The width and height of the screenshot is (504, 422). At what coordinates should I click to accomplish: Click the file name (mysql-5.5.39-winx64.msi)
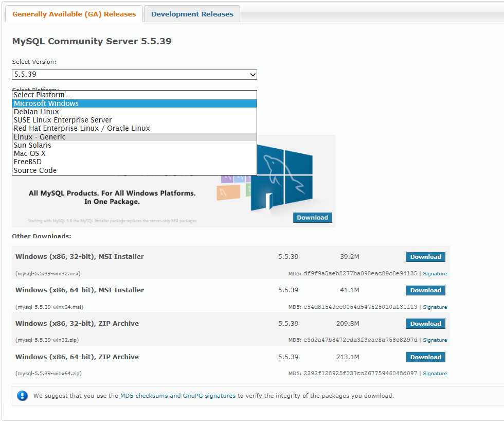pos(49,307)
